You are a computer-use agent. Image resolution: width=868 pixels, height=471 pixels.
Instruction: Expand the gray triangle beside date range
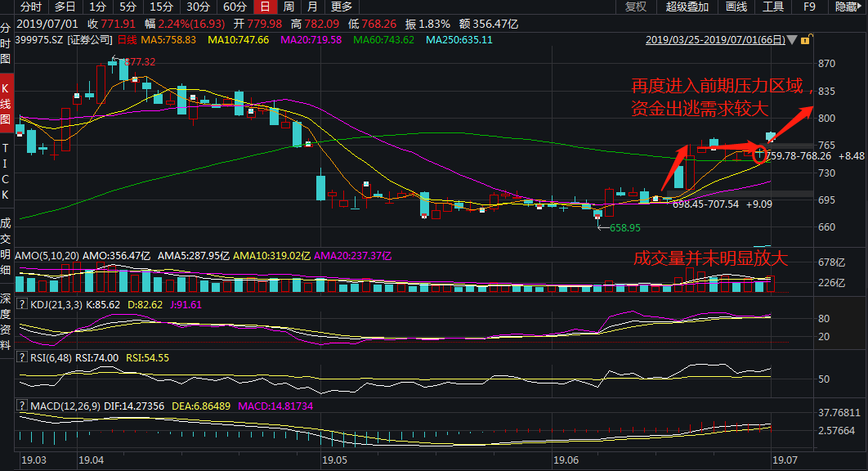[x=792, y=40]
